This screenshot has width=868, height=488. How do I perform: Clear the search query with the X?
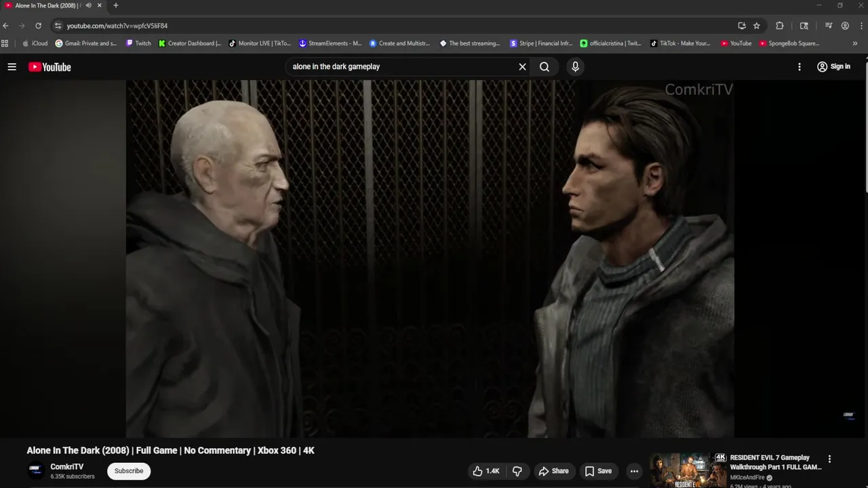tap(522, 66)
